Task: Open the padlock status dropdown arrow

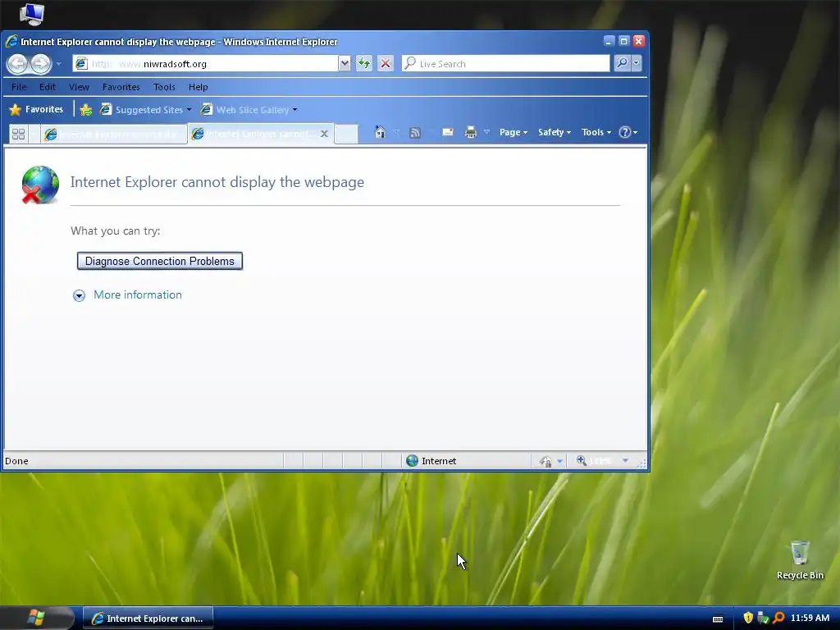Action: tap(559, 461)
